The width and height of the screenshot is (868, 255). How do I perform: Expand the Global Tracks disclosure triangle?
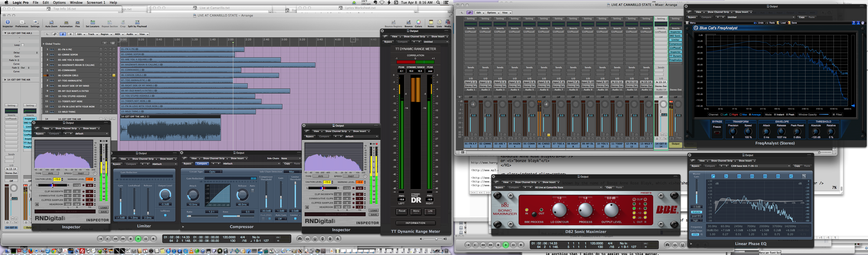tap(44, 44)
